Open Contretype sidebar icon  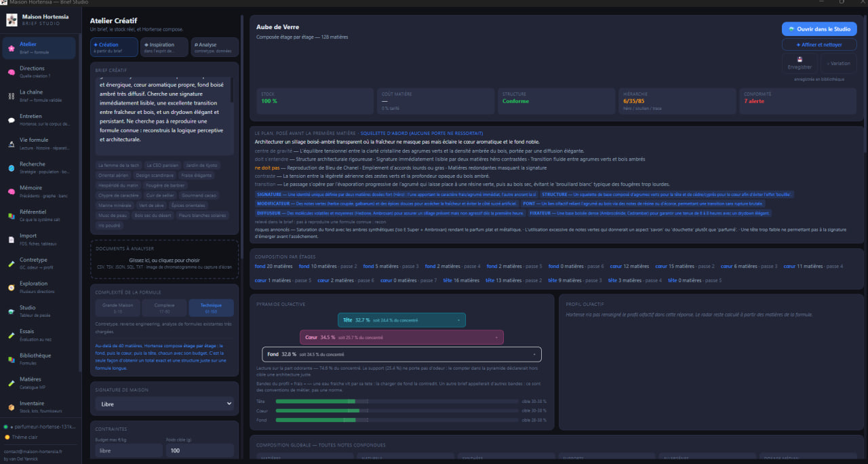[x=12, y=263]
